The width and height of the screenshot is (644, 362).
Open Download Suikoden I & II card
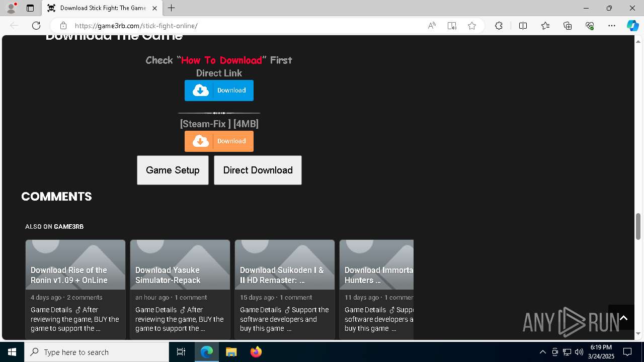pyautogui.click(x=285, y=289)
